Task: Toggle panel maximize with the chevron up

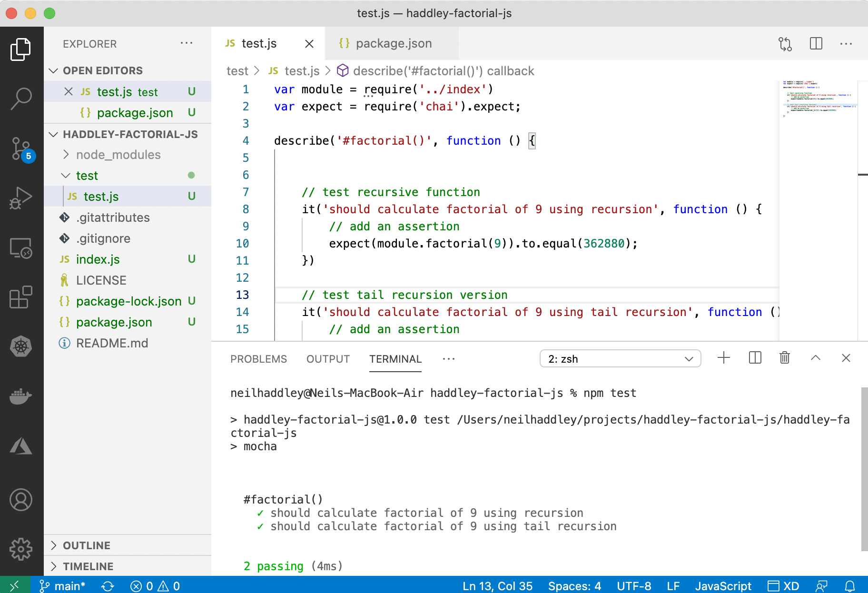Action: [x=816, y=358]
